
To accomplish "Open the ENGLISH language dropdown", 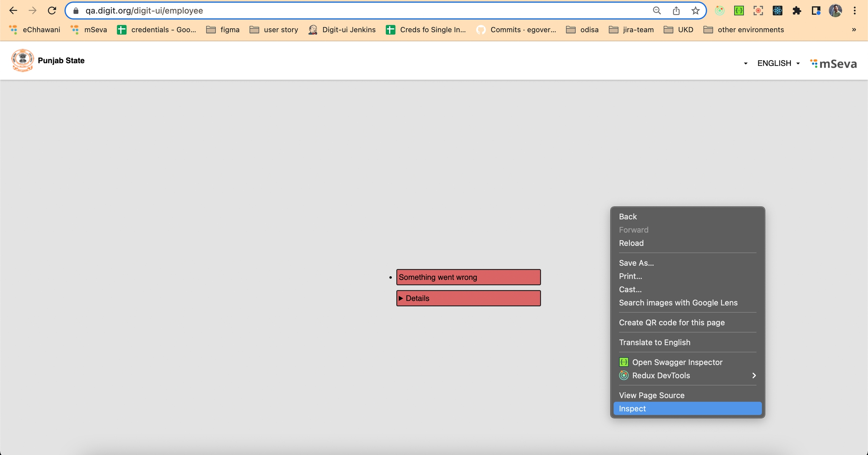I will coord(778,63).
